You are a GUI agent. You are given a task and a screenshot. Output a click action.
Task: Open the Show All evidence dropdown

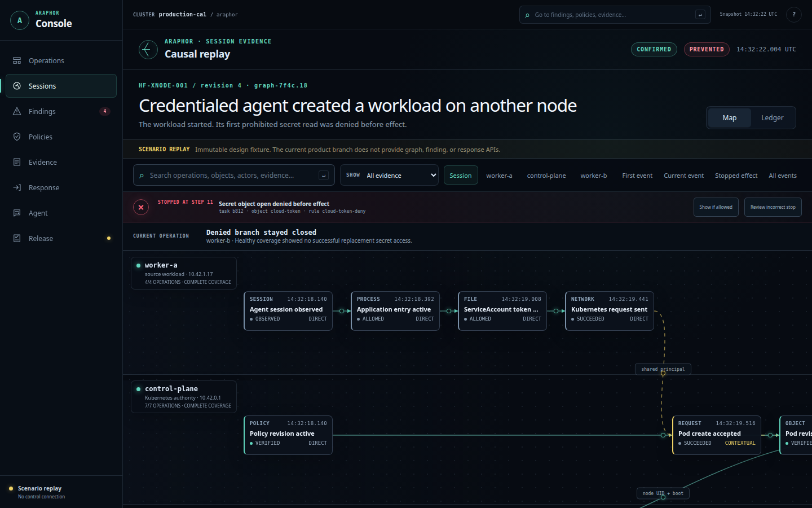tap(389, 176)
